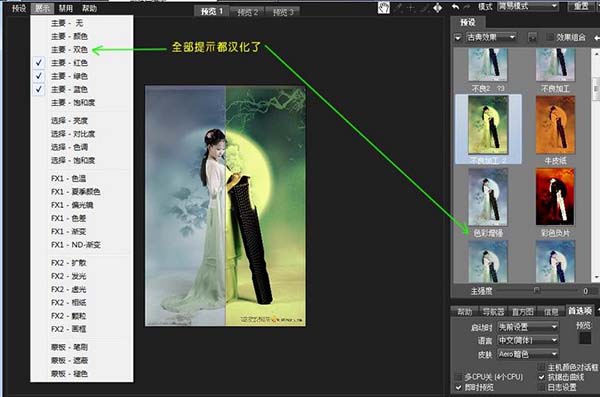This screenshot has width=600, height=397.
Task: Open preset options arrow left of 古典效果
Action: click(458, 38)
